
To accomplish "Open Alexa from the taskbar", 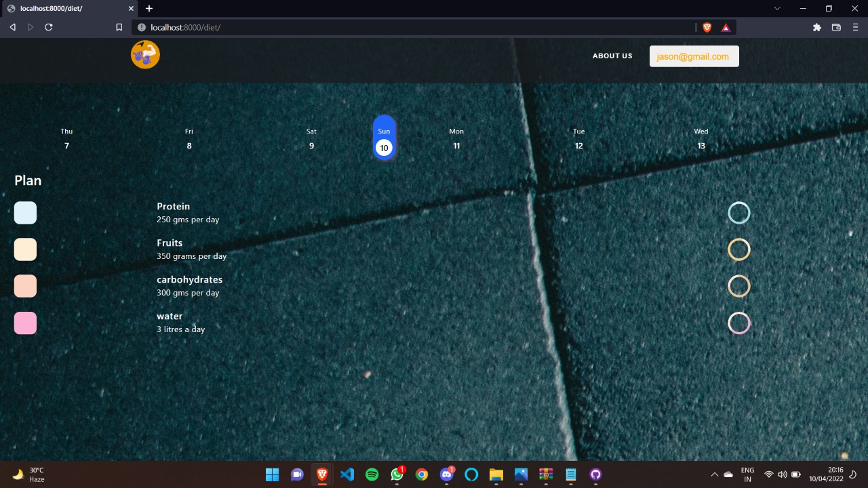I will click(x=471, y=474).
